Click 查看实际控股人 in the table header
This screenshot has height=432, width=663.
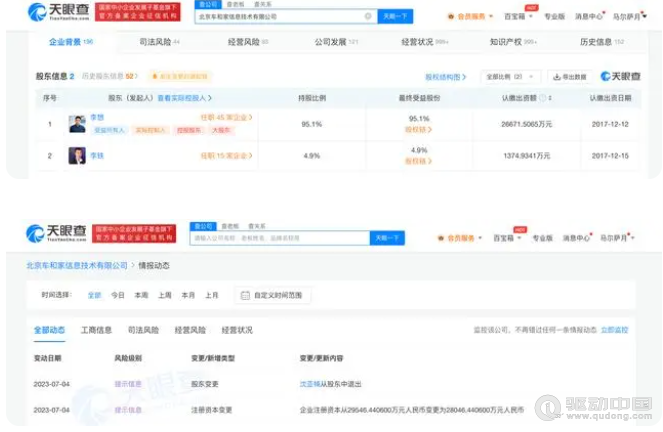click(184, 98)
